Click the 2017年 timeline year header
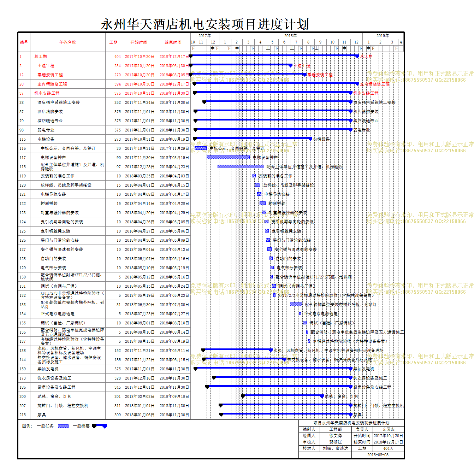Image resolution: width=474 pixels, height=476 pixels. (x=205, y=36)
